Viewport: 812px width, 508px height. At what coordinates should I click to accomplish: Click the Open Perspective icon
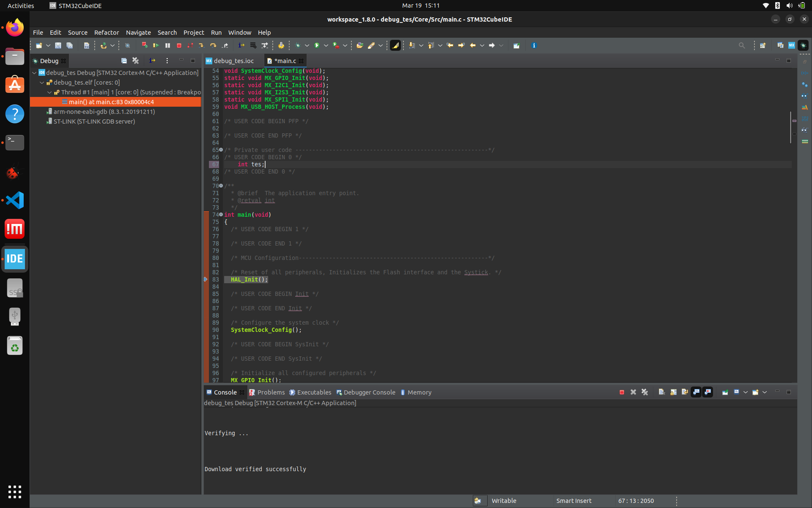[763, 46]
